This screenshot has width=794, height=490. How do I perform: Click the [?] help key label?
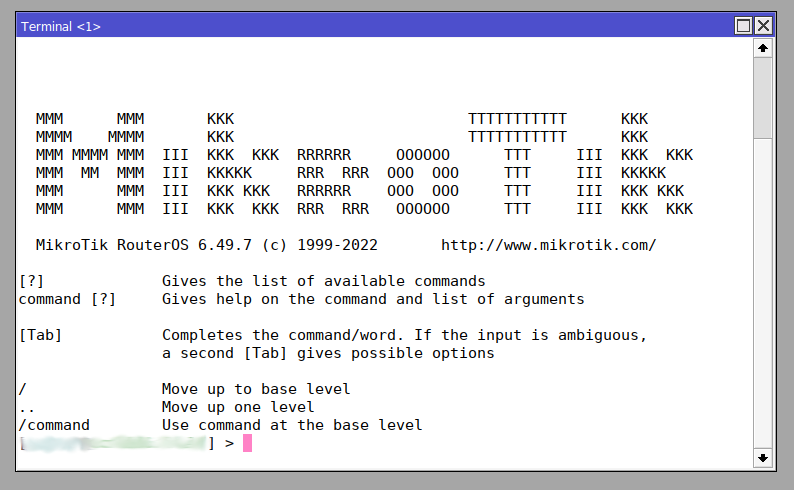(x=31, y=281)
